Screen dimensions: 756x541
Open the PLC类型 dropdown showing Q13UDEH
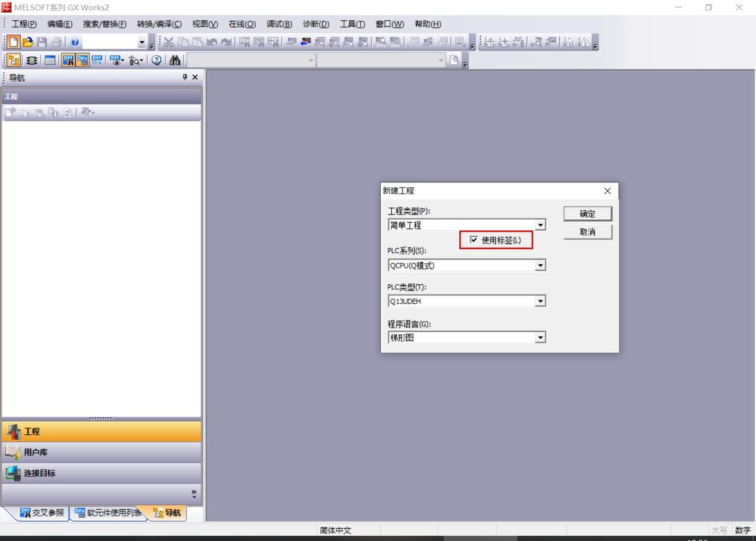[540, 302]
